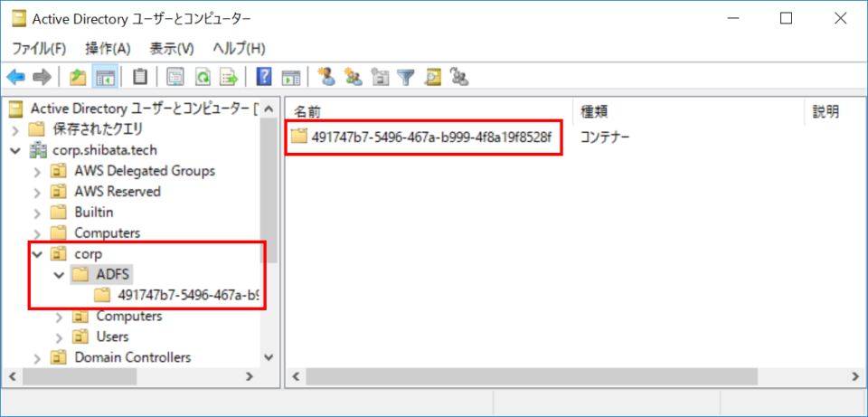The image size is (868, 417).
Task: Open the ヘルプ(H) menu
Action: (x=239, y=49)
